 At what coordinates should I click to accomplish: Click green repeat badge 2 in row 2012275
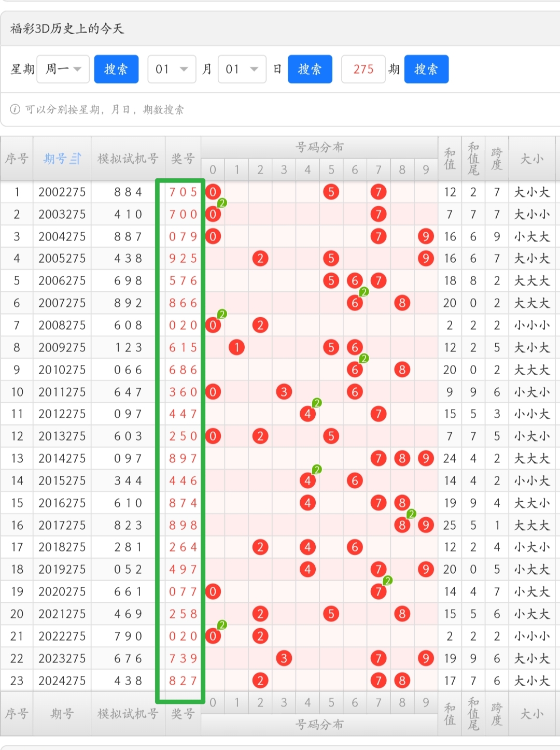click(317, 403)
